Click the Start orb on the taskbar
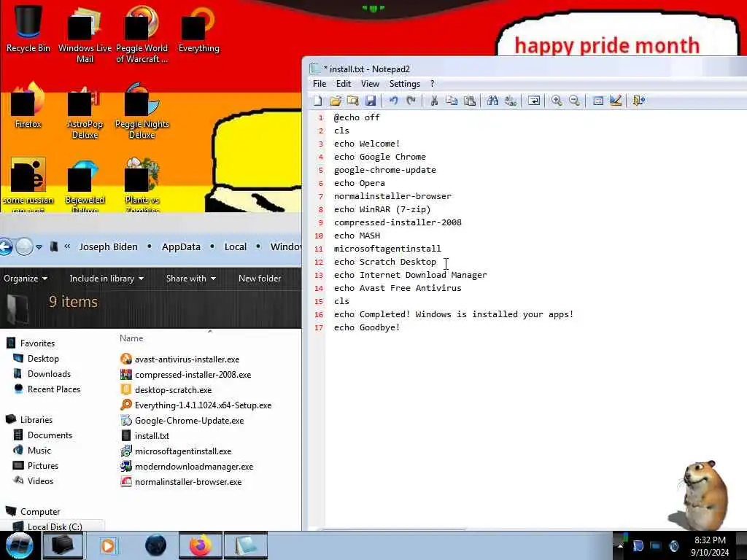The width and height of the screenshot is (747, 560). tap(19, 545)
